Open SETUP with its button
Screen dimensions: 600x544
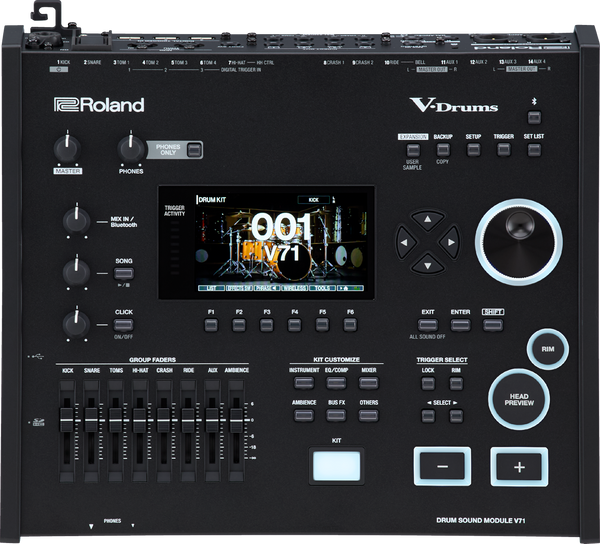tap(473, 150)
